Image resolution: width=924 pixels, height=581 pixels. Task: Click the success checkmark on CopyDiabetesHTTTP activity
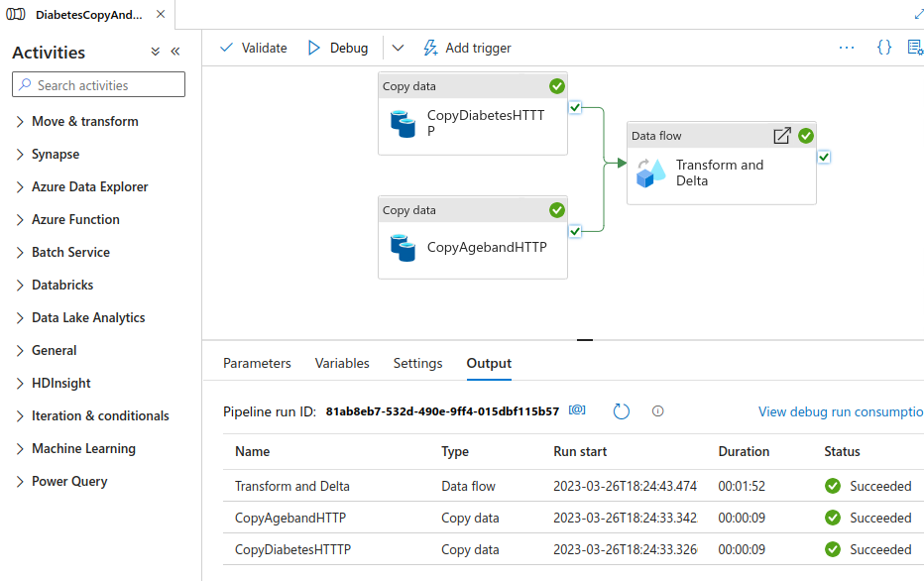(557, 86)
